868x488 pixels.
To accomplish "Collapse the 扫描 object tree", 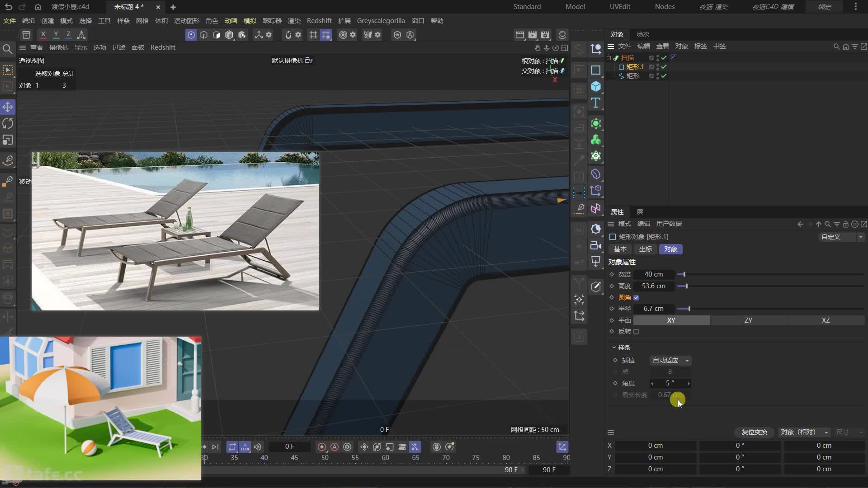I will pyautogui.click(x=609, y=58).
